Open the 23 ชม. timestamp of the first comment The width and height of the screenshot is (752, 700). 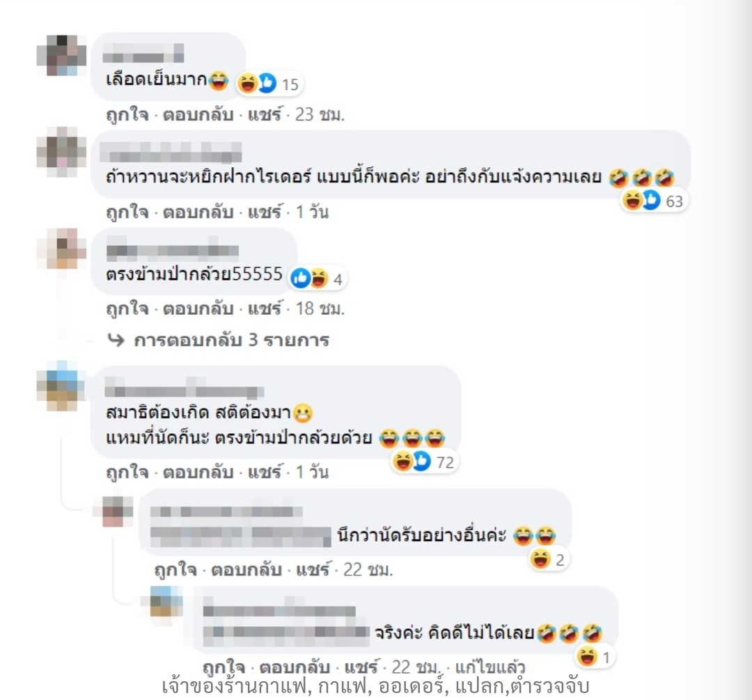coord(320,115)
